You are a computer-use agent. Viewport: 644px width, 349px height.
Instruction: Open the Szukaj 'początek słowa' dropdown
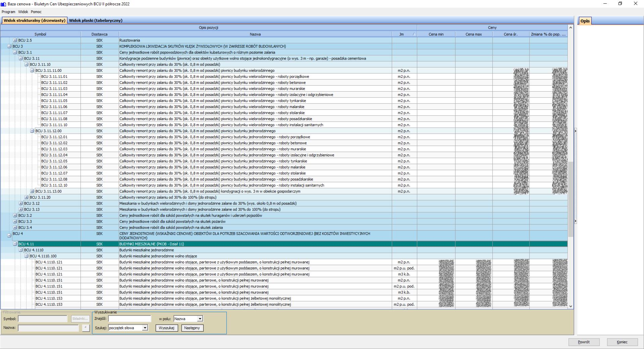point(145,328)
